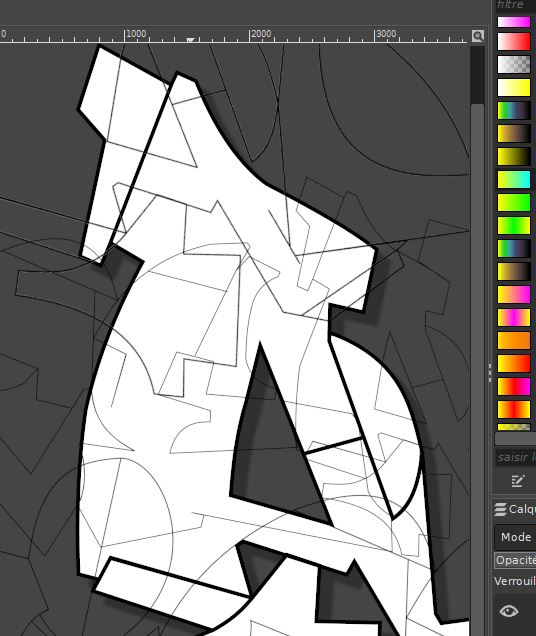Choose the white-to-transparent checkered gradient
The image size is (536, 636).
coord(514,64)
